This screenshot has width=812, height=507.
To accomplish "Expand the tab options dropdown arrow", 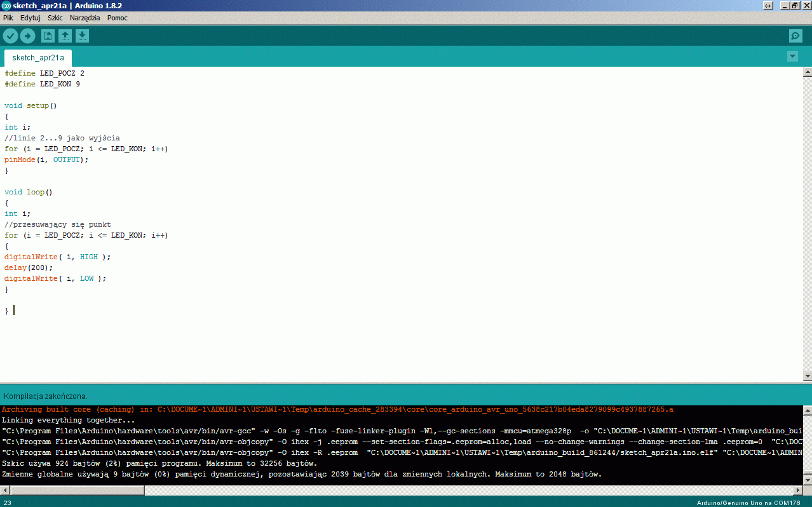I will coord(792,57).
